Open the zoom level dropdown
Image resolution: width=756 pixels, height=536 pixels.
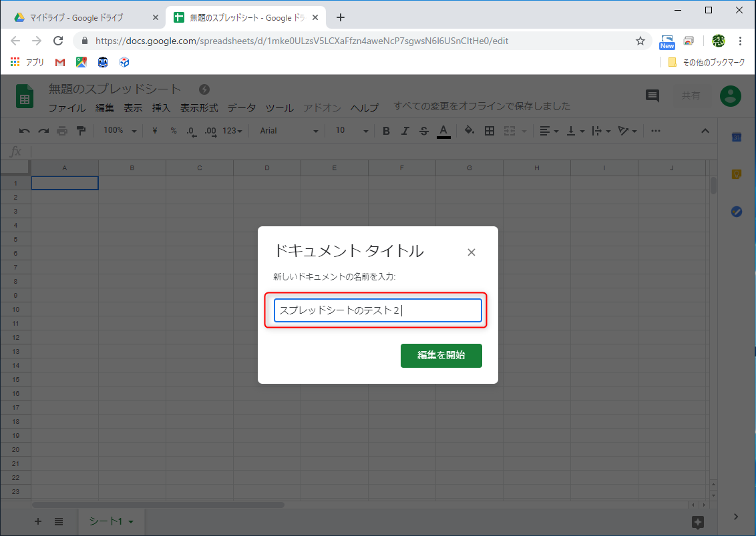tap(119, 130)
